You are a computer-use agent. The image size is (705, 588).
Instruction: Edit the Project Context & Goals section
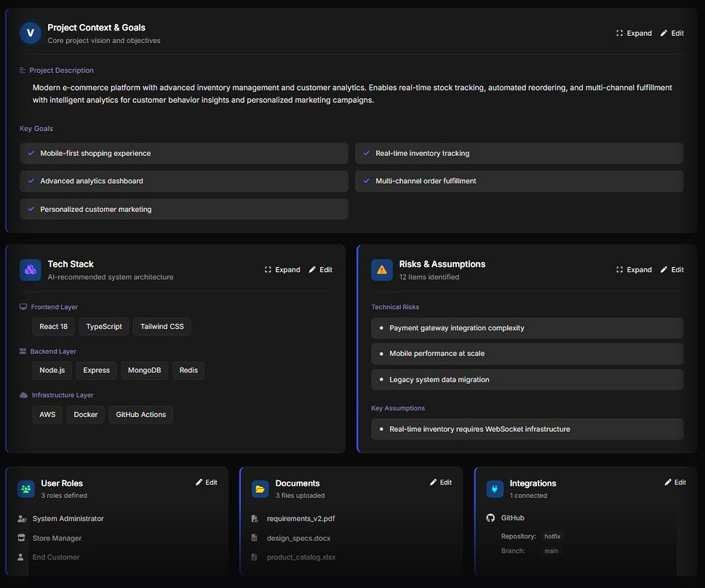(672, 33)
